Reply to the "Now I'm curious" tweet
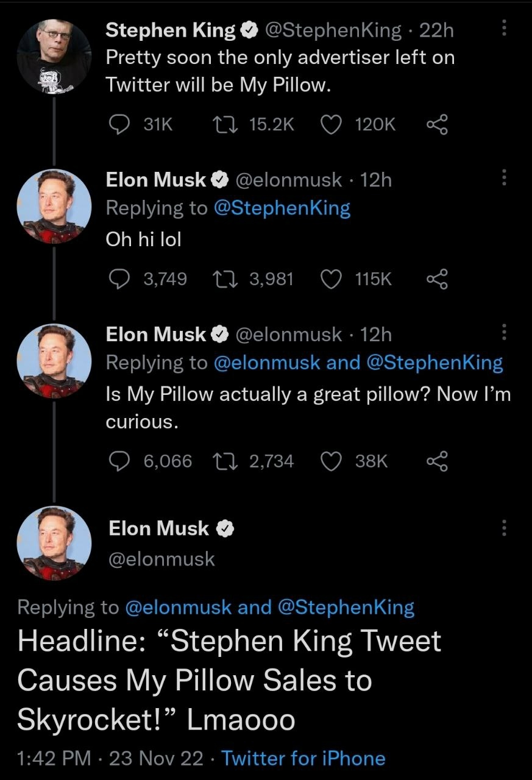The image size is (532, 780). click(118, 461)
